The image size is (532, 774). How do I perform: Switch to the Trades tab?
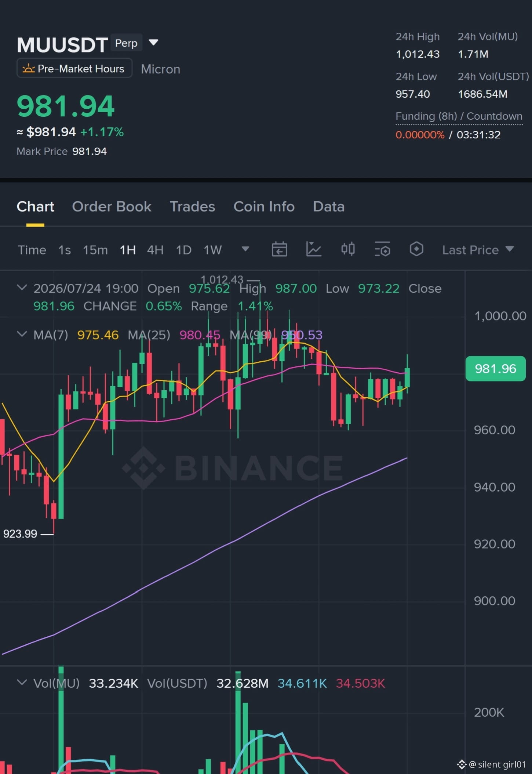click(192, 207)
